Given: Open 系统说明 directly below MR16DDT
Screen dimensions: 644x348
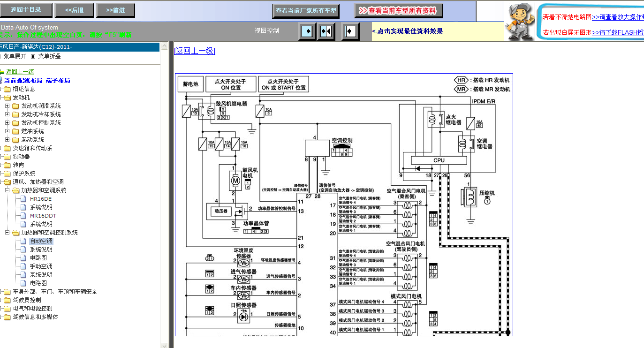Looking at the screenshot, I should (41, 224).
